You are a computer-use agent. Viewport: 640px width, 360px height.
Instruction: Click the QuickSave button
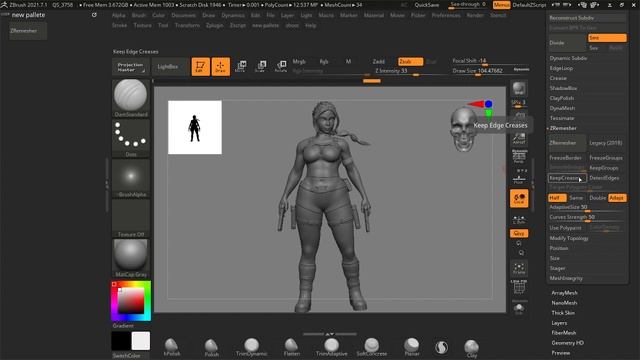tap(427, 5)
